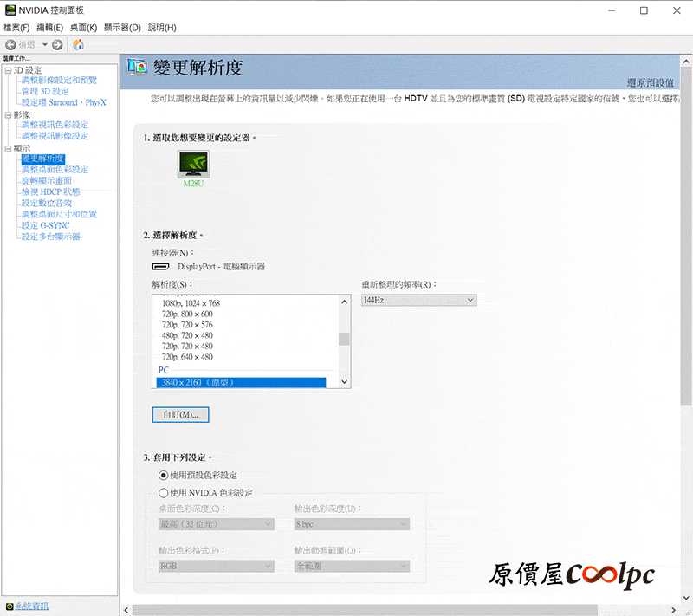Select 使用 NVIDIA 色彩設定 radio button
This screenshot has height=616, width=693.
click(x=164, y=493)
